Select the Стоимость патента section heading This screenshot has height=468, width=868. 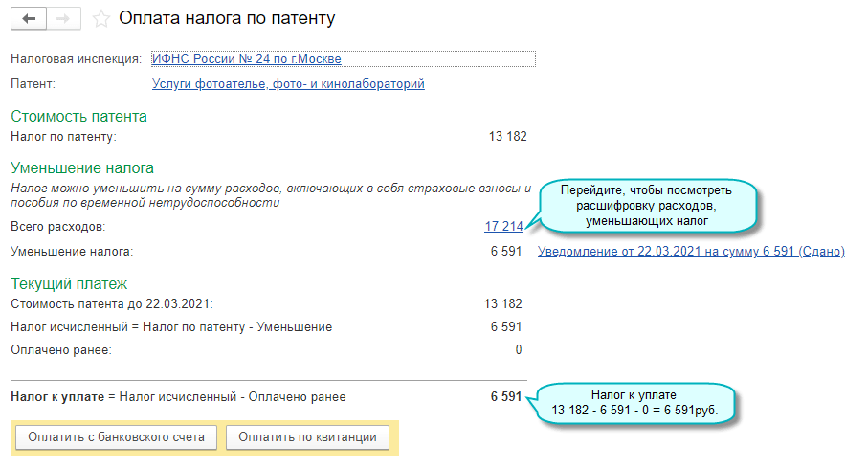pyautogui.click(x=79, y=117)
